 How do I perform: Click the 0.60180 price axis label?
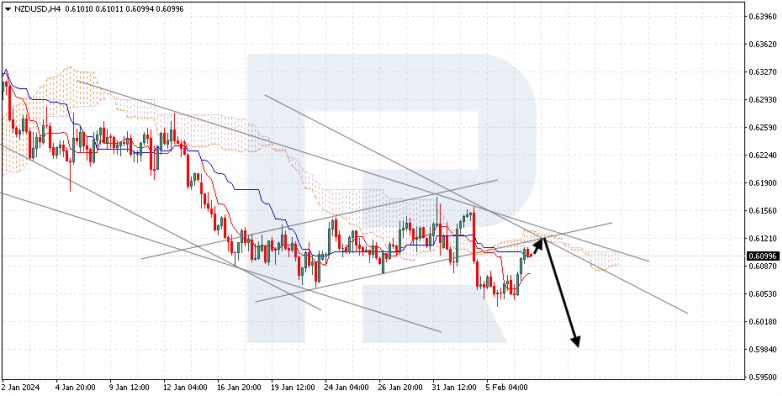pyautogui.click(x=763, y=322)
